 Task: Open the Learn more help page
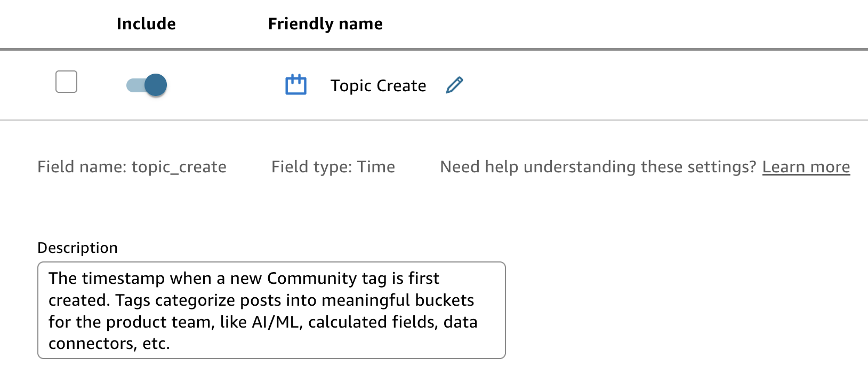click(x=807, y=166)
